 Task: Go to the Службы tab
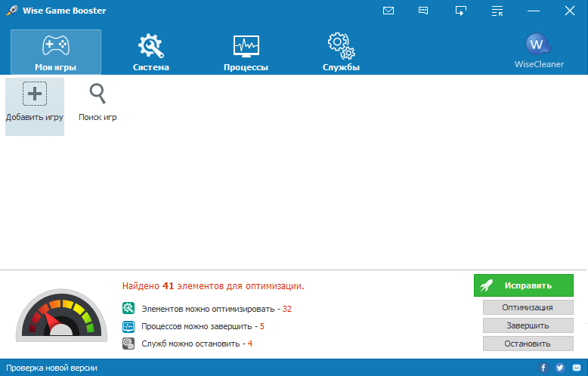click(x=342, y=51)
